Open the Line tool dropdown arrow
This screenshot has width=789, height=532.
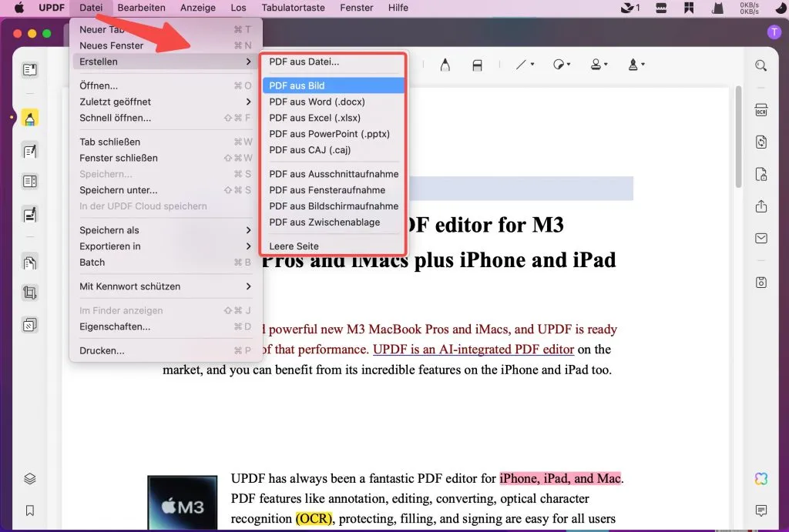pos(532,65)
